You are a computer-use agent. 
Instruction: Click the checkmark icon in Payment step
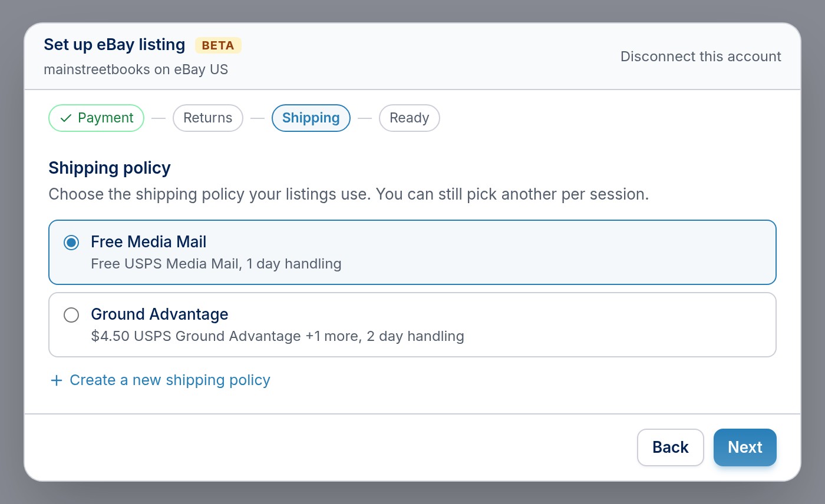tap(66, 118)
